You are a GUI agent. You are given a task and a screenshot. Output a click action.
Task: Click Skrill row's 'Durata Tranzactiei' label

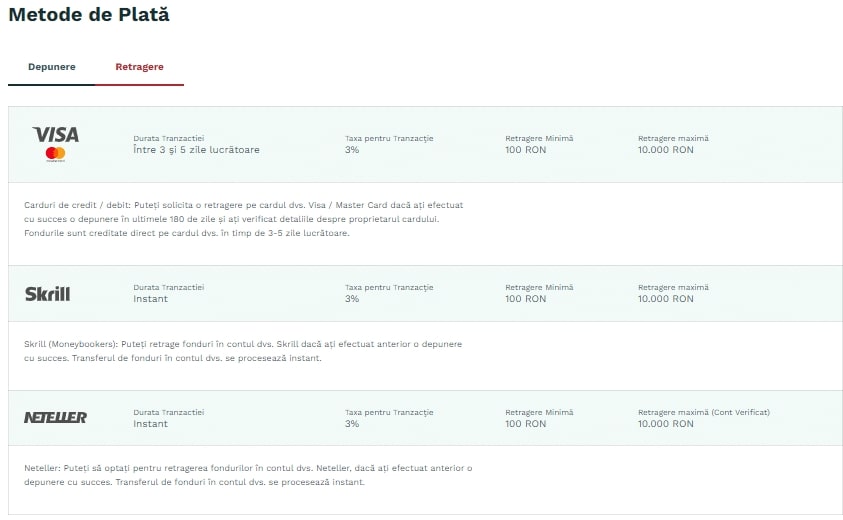tap(169, 288)
